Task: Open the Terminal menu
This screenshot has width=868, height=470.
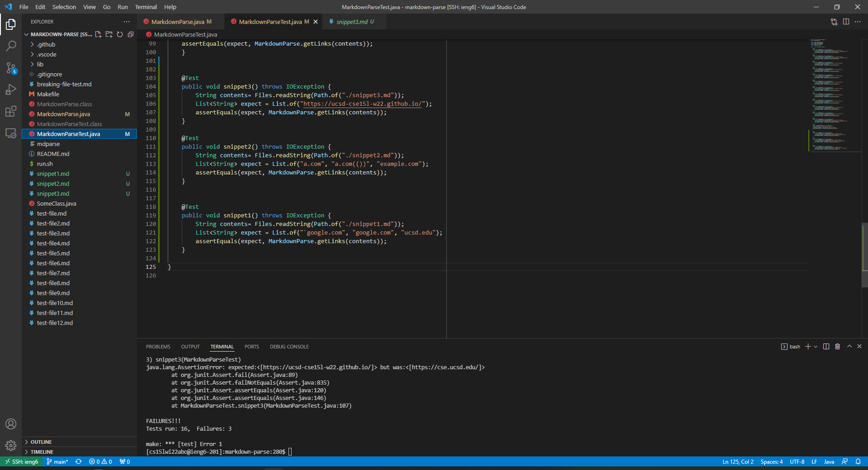Action: (x=146, y=7)
